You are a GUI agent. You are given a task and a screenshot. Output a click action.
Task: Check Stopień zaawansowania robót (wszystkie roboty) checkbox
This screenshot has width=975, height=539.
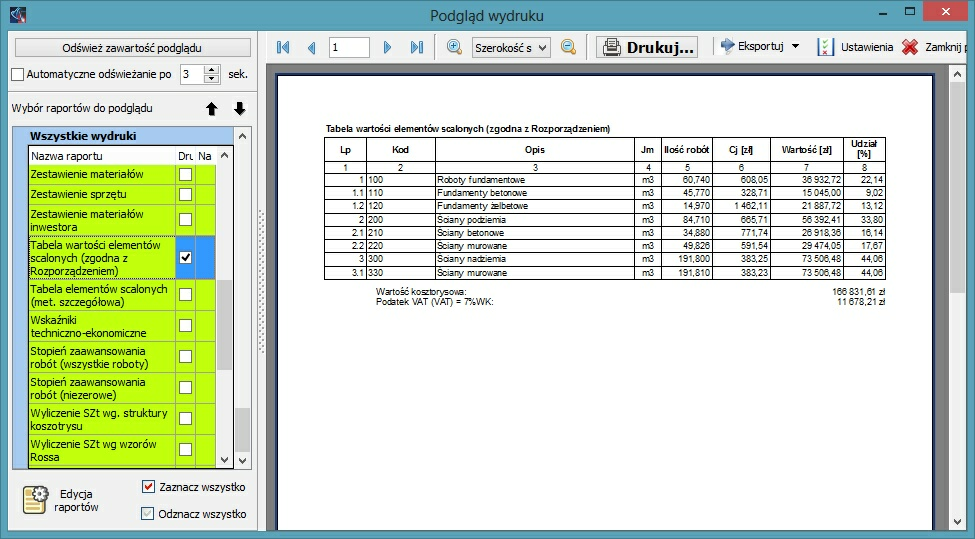pos(185,357)
